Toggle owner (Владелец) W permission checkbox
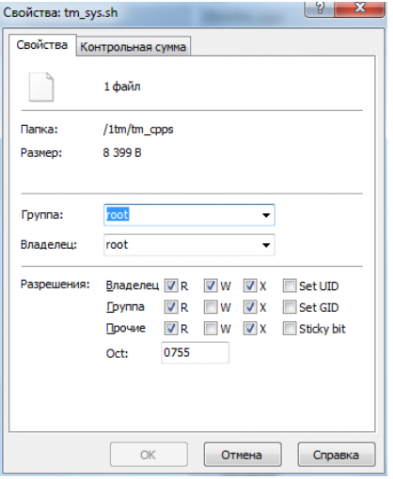 [210, 286]
